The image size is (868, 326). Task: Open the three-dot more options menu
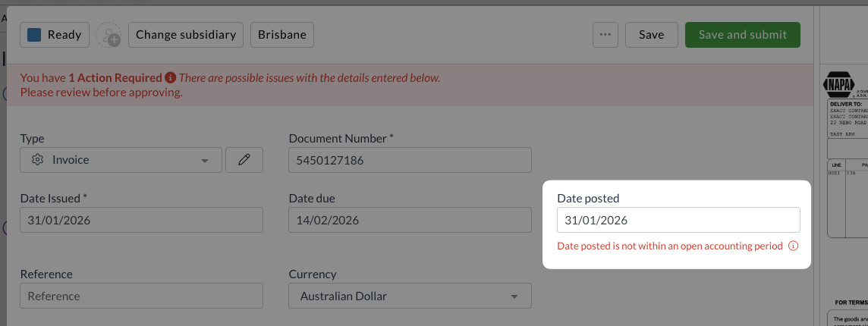point(605,35)
